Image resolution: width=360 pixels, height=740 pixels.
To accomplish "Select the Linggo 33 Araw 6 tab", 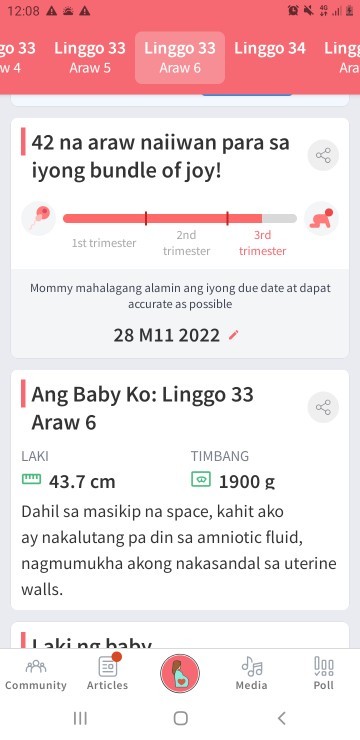I will 180,57.
